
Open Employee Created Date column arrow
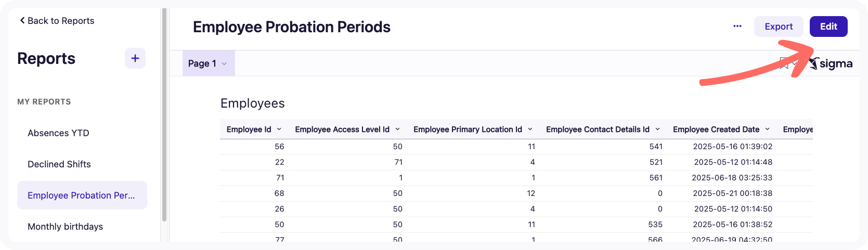[768, 129]
